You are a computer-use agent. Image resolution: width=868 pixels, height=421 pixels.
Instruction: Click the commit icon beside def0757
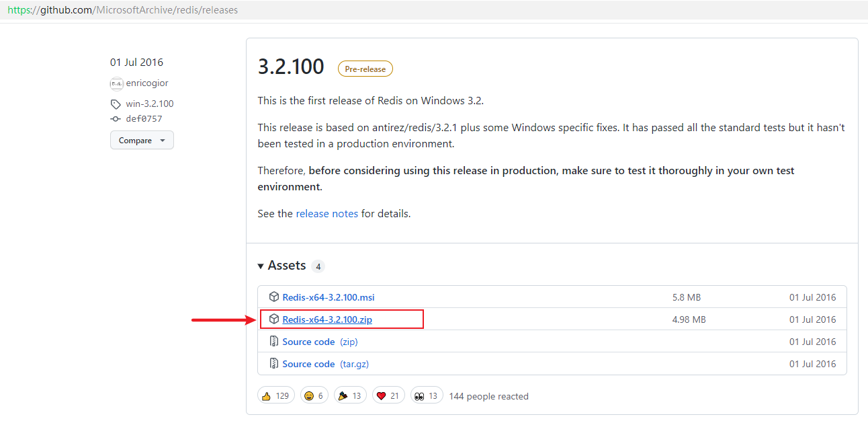[116, 119]
